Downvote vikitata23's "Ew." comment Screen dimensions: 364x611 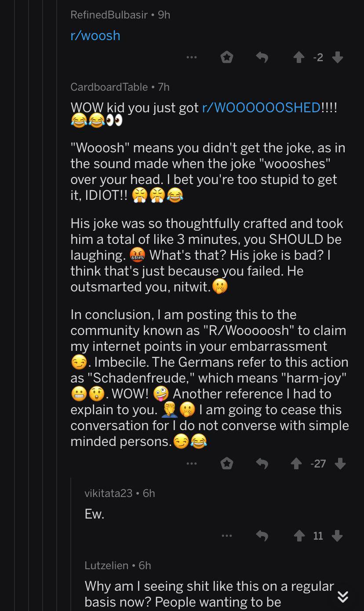tap(337, 536)
